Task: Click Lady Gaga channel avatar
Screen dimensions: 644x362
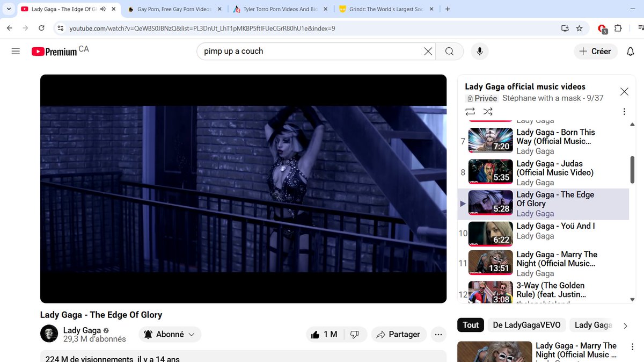Action: pyautogui.click(x=49, y=334)
